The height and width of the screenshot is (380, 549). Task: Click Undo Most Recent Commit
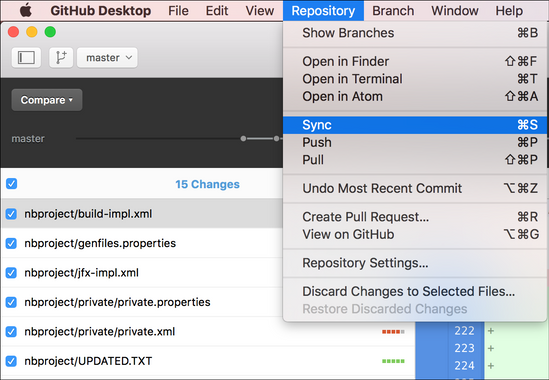point(415,188)
